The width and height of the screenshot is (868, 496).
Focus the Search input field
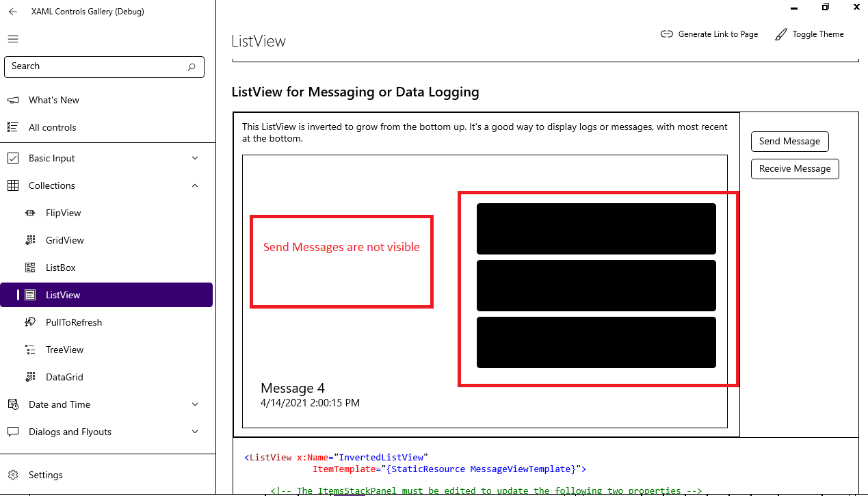[x=104, y=66]
